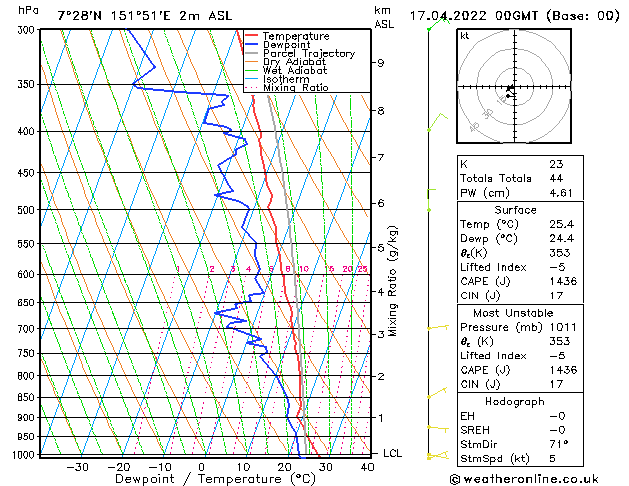Click the surface wind barb near 1000 hPa

[x=437, y=456]
